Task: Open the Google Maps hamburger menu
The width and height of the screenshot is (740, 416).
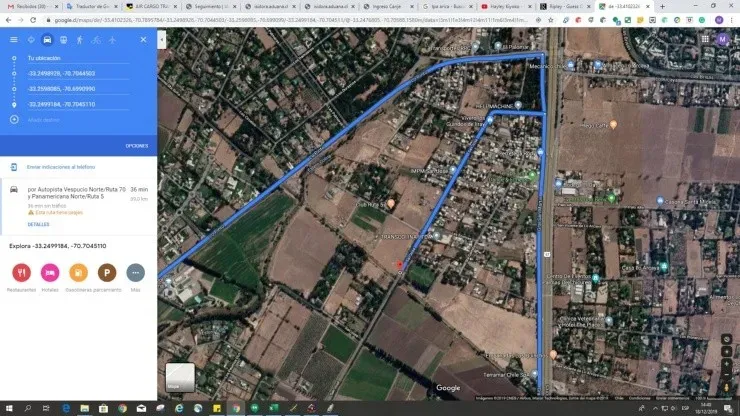Action: point(13,39)
